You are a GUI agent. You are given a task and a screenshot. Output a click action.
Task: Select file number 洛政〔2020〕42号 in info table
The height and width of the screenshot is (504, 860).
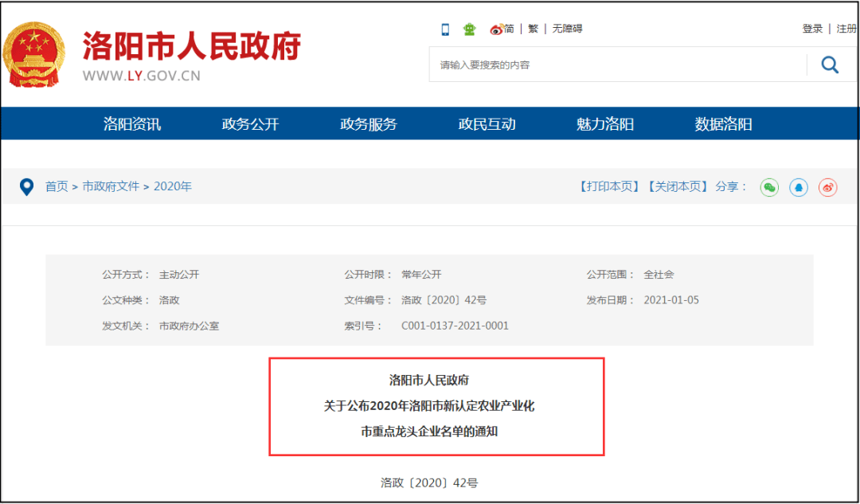tap(444, 300)
